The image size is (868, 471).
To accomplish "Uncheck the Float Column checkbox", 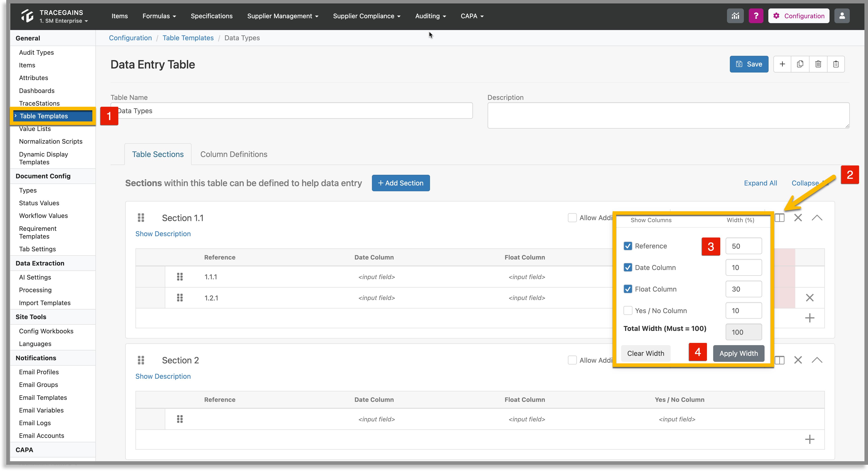I will click(628, 289).
